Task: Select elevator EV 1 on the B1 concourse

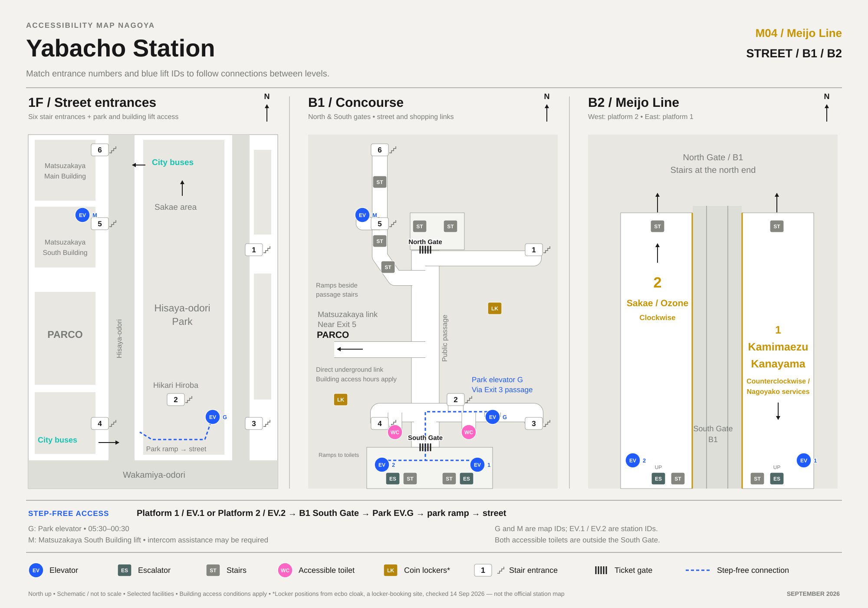Action: [477, 465]
